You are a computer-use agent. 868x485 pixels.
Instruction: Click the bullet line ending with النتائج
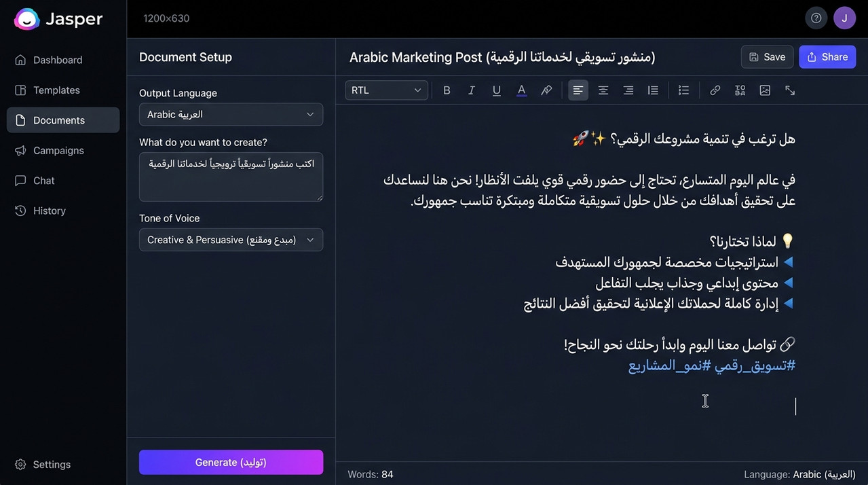(x=660, y=304)
